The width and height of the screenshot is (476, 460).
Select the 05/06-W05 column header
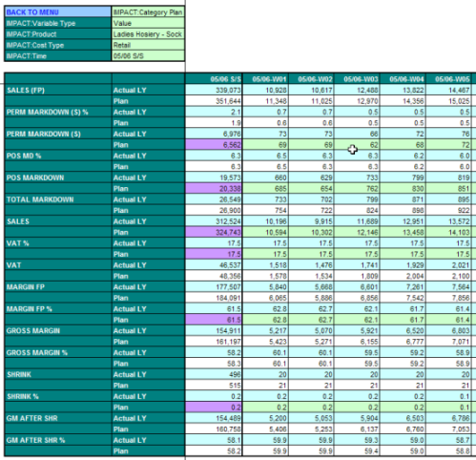coord(448,79)
